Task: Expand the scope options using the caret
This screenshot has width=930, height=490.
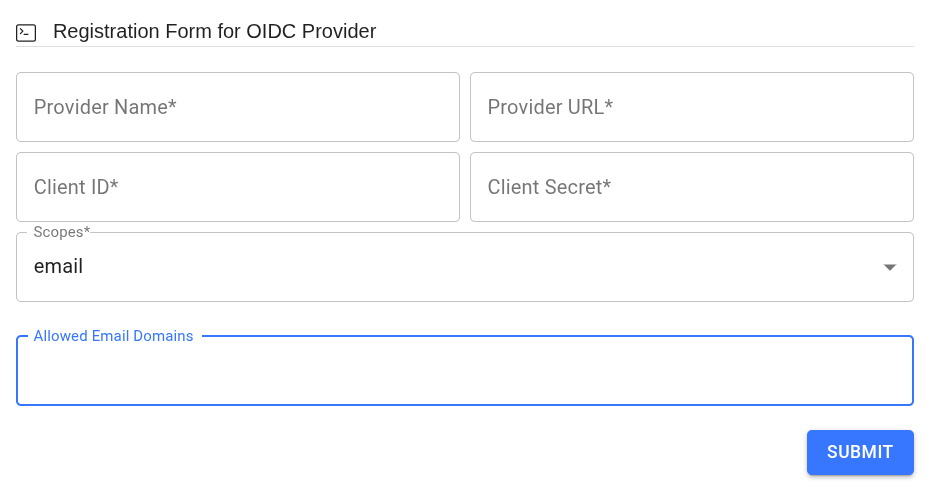Action: point(889,267)
